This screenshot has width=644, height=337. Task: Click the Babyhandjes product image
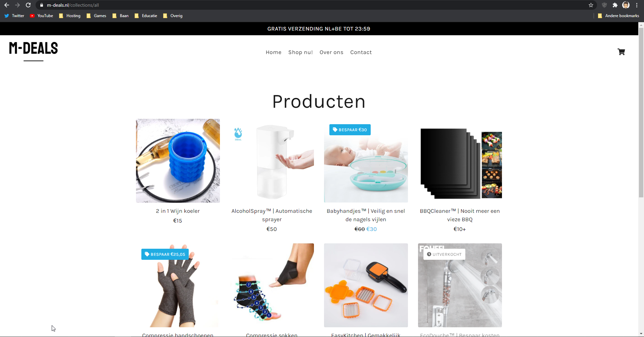coord(366,161)
